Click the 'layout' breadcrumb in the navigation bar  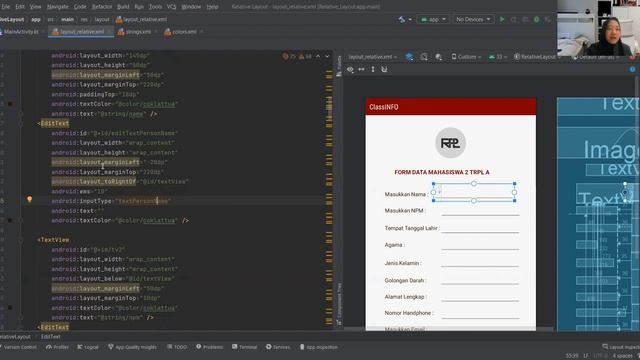pos(102,19)
